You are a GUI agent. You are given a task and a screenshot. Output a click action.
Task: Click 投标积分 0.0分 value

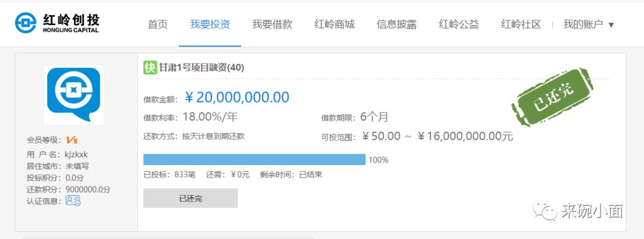[x=75, y=178]
